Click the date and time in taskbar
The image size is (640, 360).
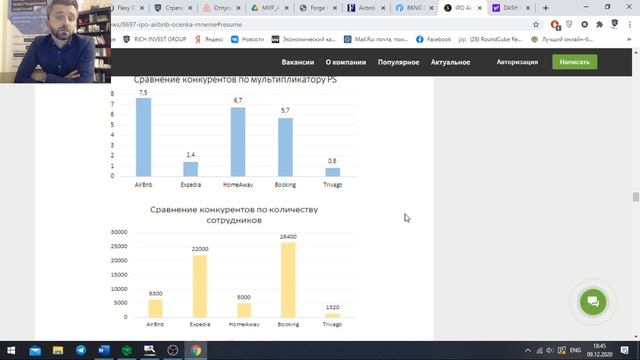pos(600,350)
